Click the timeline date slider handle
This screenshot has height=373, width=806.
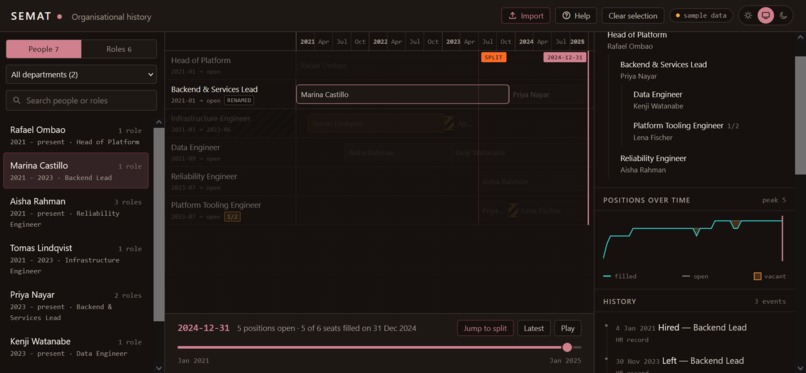[x=567, y=347]
